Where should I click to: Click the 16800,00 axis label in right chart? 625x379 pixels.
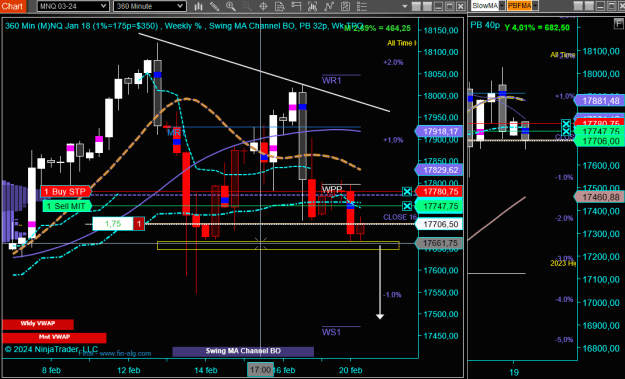(x=601, y=348)
